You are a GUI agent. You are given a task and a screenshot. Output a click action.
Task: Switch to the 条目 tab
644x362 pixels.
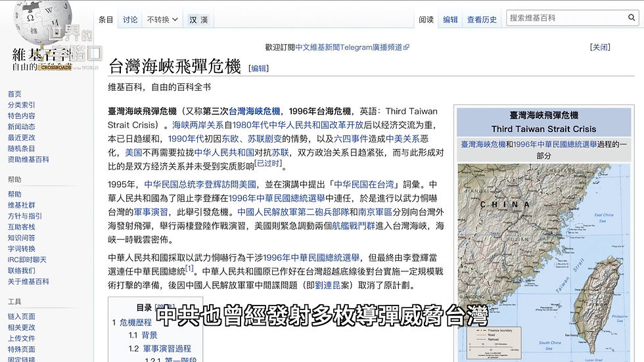click(106, 19)
